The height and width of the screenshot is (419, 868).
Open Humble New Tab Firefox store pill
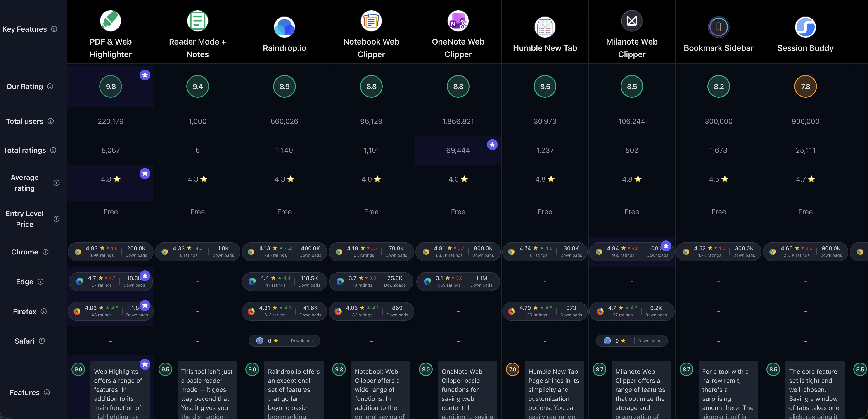point(545,311)
